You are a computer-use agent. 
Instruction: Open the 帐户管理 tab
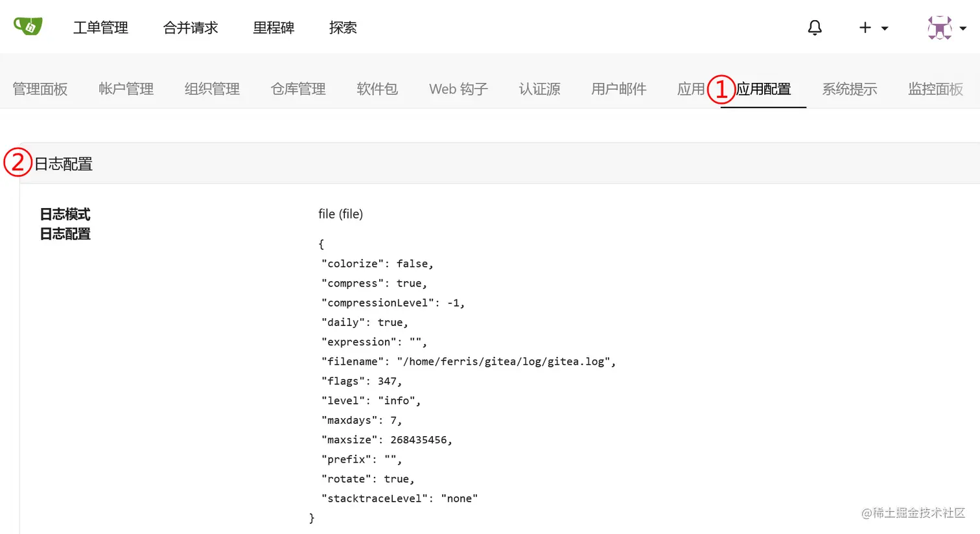(x=126, y=89)
